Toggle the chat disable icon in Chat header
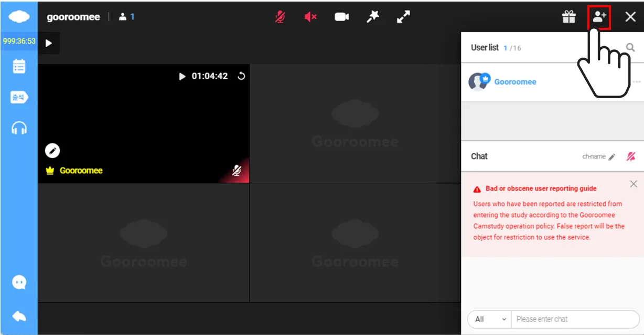 coord(631,156)
